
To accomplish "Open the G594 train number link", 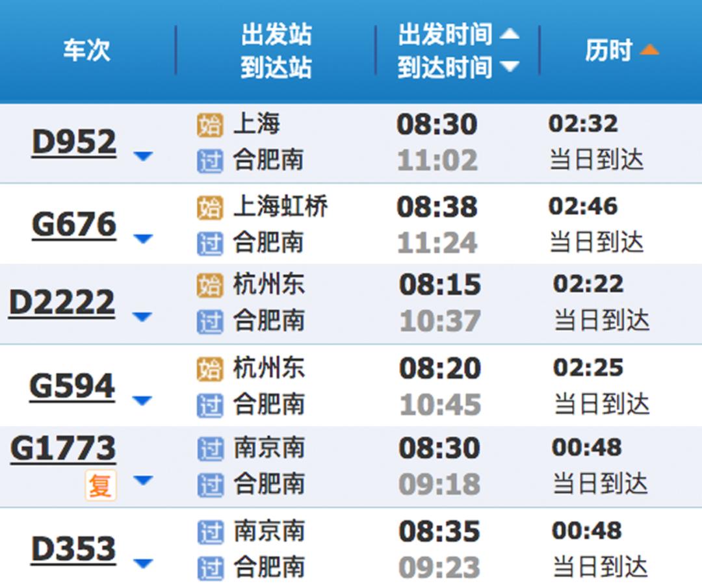I will tap(72, 386).
